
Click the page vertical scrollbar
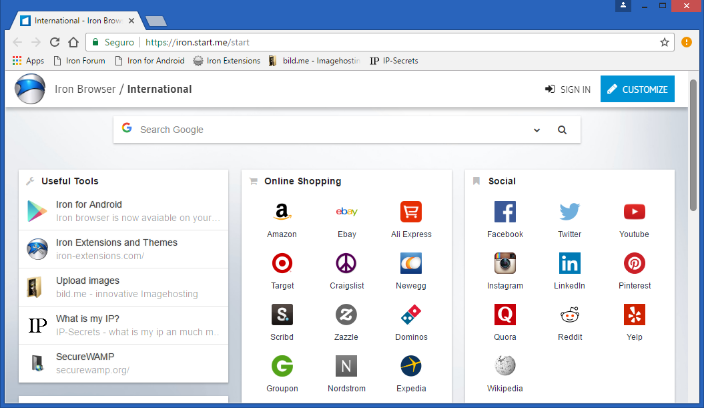click(693, 144)
